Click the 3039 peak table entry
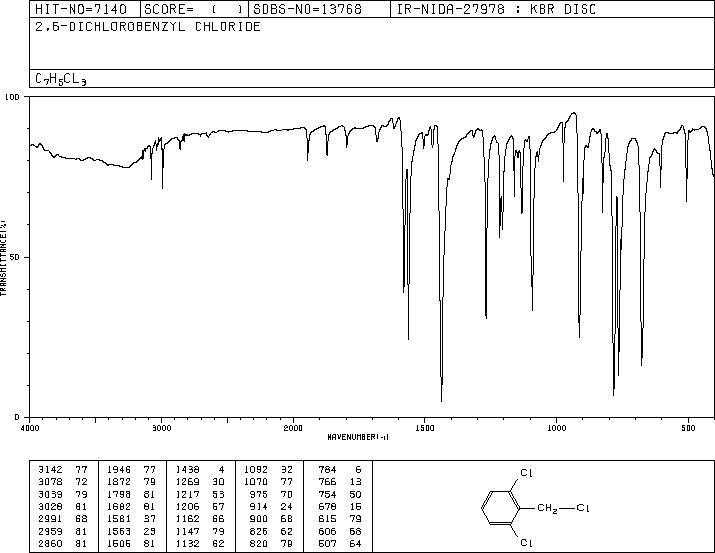 [63, 494]
